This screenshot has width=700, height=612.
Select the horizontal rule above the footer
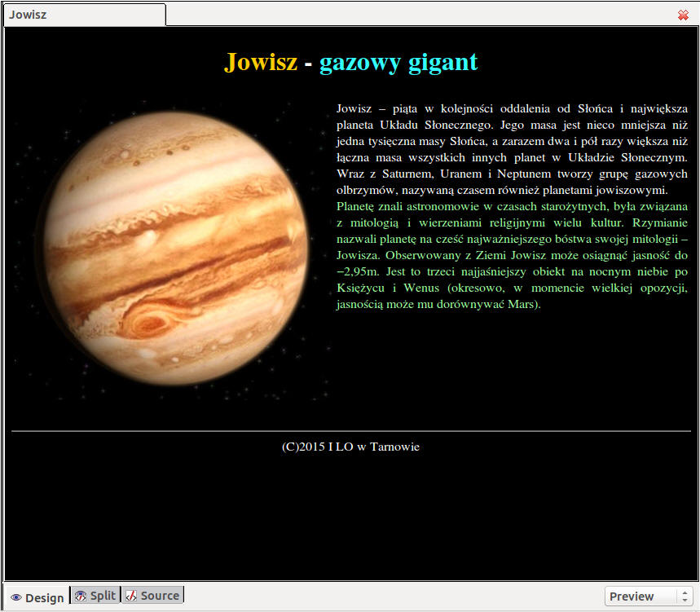(350, 430)
